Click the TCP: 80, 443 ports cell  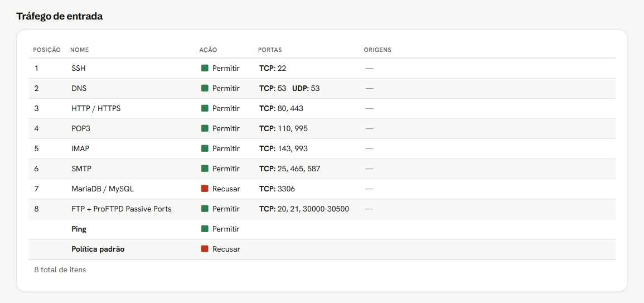[x=282, y=109]
